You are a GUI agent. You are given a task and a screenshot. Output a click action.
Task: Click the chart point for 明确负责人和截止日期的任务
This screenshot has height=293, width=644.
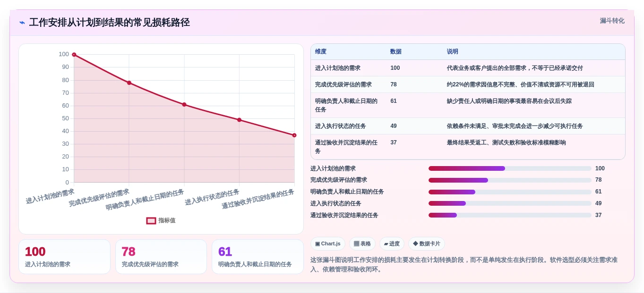tap(184, 105)
